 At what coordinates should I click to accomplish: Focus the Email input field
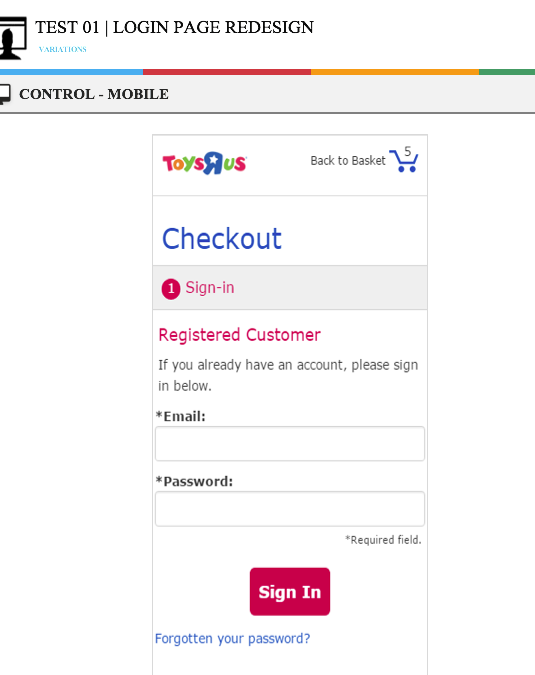coord(290,443)
